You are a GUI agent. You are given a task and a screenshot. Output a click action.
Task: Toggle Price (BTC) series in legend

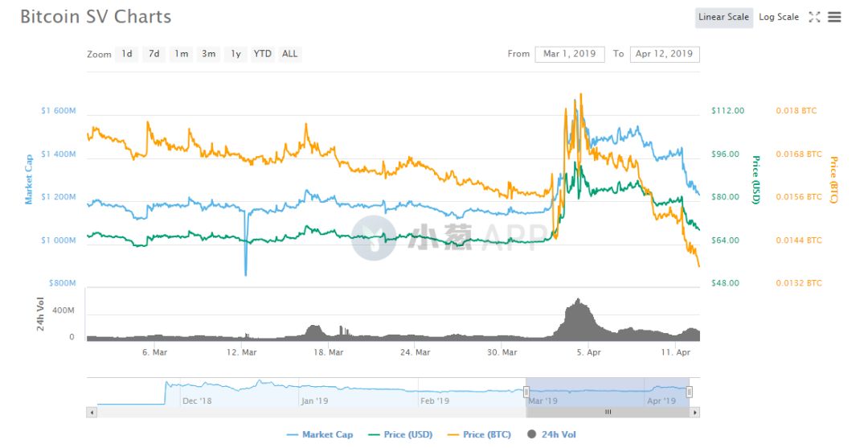click(479, 434)
